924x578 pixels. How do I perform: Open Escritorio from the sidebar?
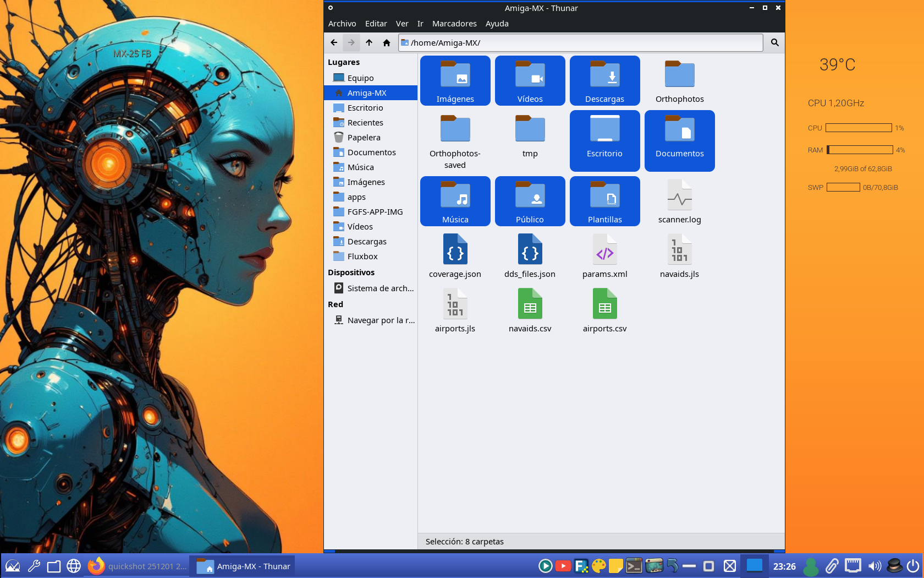pyautogui.click(x=371, y=108)
